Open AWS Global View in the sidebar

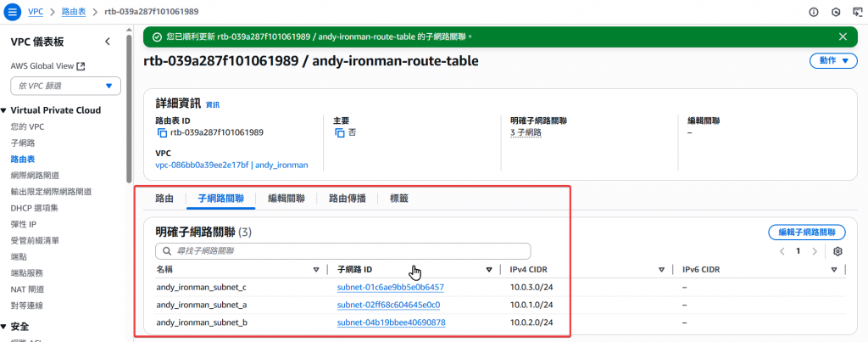click(x=42, y=66)
